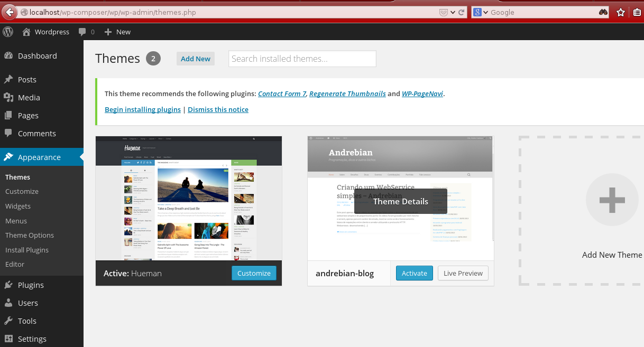
Task: Open Themes submenu item
Action: pyautogui.click(x=17, y=177)
